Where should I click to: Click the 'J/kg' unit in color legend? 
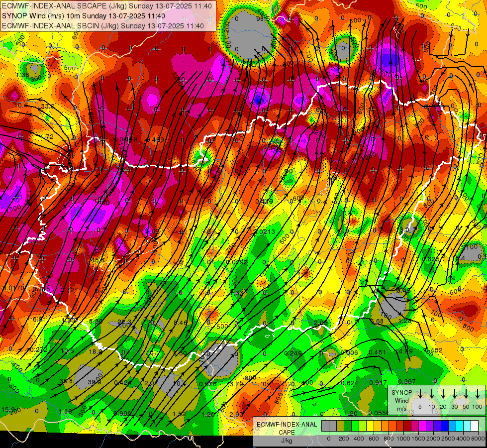tap(287, 441)
